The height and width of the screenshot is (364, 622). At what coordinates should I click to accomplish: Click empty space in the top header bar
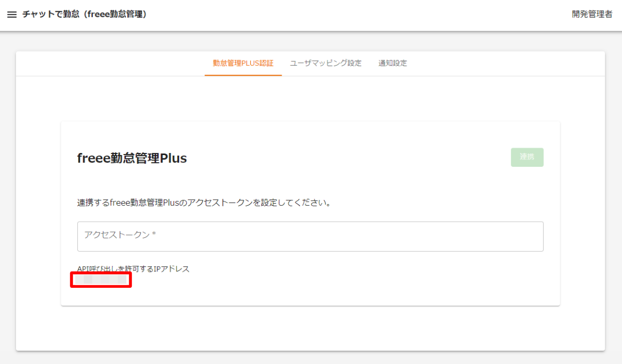click(347, 15)
